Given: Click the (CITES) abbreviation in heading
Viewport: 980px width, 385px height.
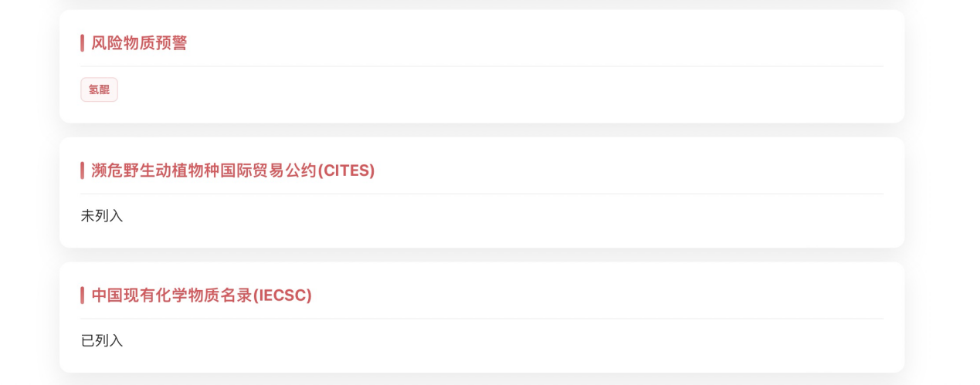Looking at the screenshot, I should pos(347,171).
